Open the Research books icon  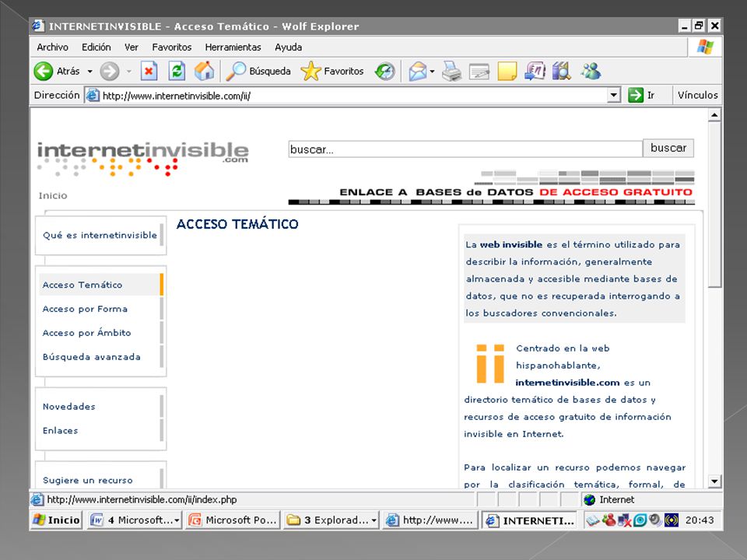pos(562,72)
